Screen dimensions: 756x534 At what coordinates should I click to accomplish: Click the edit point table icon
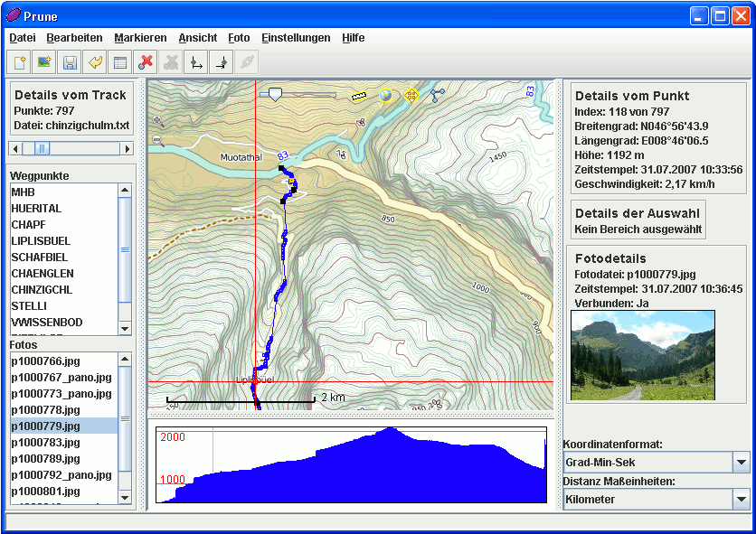(x=119, y=62)
